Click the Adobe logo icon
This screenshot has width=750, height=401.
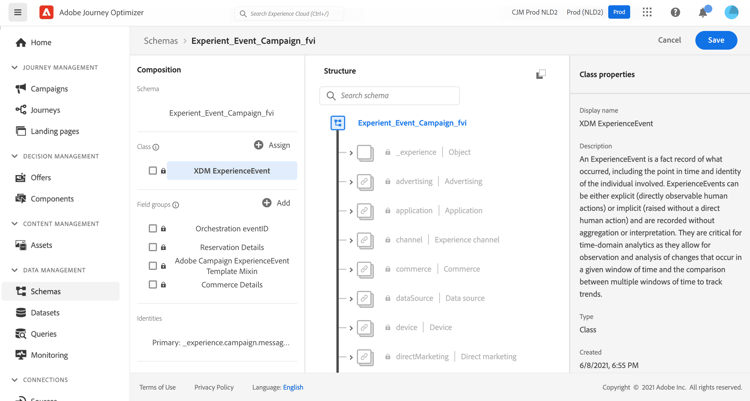coord(46,13)
